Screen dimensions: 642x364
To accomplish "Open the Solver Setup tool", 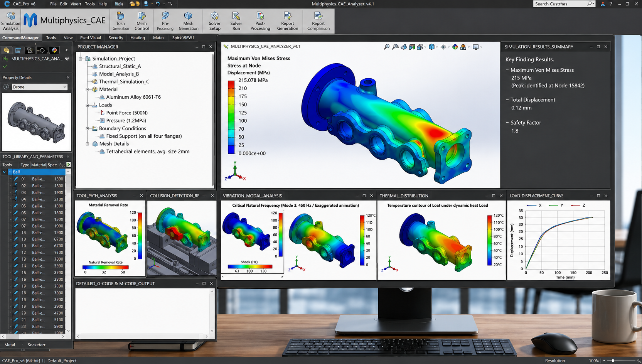I will click(x=215, y=21).
